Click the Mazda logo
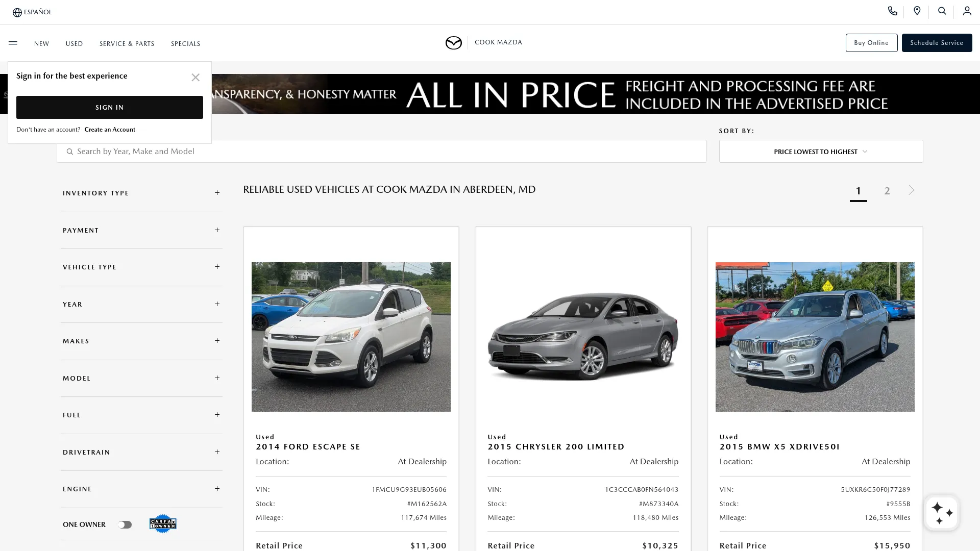The height and width of the screenshot is (551, 980). point(453,43)
